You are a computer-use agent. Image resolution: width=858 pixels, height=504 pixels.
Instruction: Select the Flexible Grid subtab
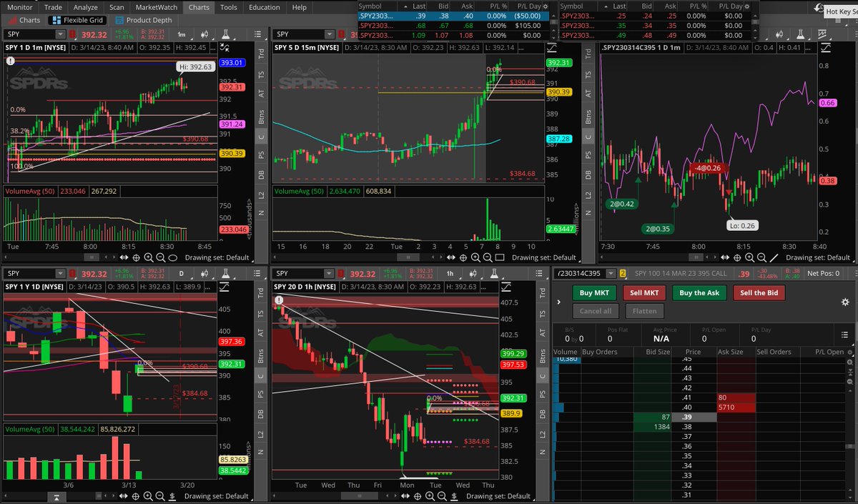point(77,21)
